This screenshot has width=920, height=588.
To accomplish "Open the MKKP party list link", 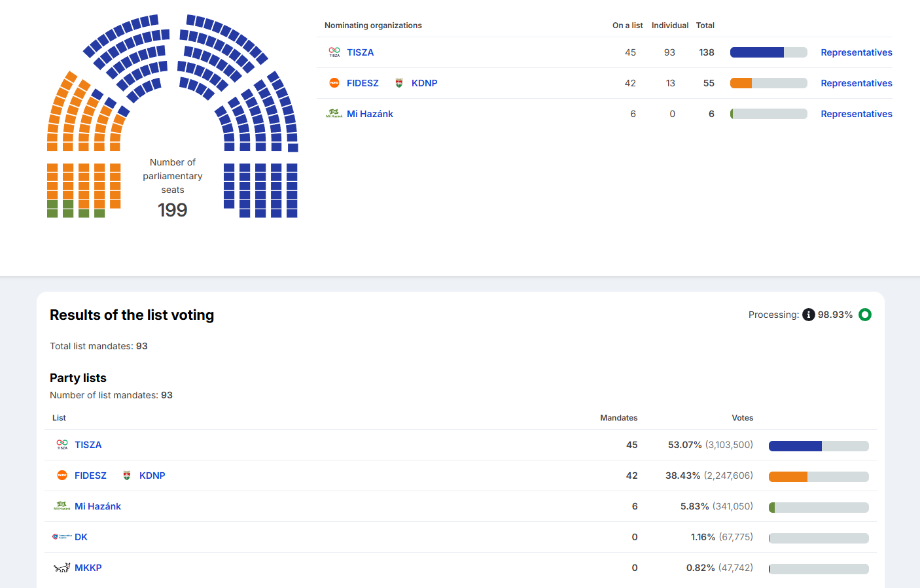I will point(88,568).
